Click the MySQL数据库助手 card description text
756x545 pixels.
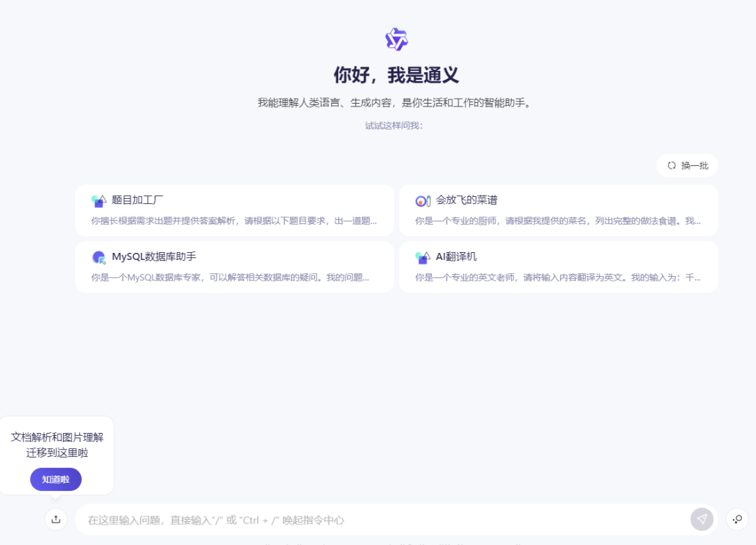(x=230, y=277)
